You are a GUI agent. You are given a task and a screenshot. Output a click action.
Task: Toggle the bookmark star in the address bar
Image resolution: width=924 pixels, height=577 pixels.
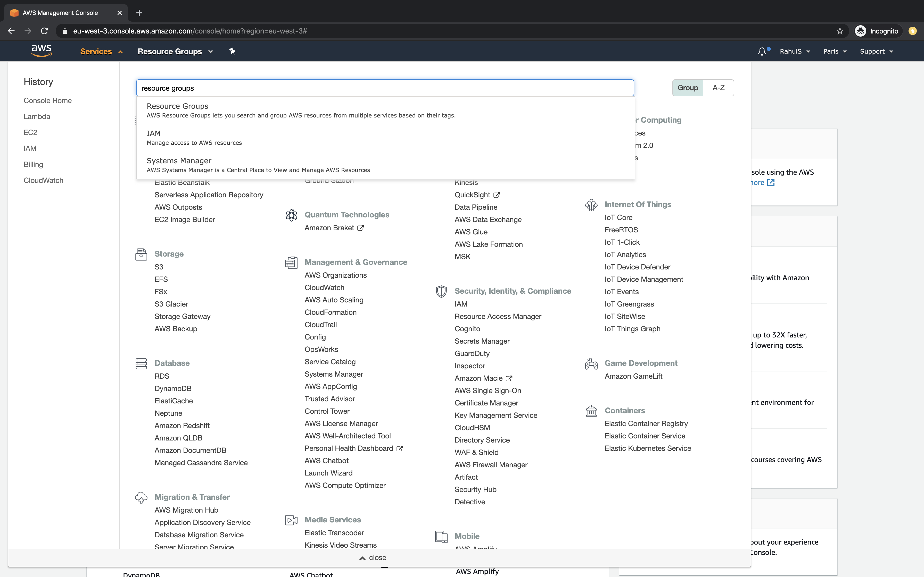pyautogui.click(x=840, y=31)
